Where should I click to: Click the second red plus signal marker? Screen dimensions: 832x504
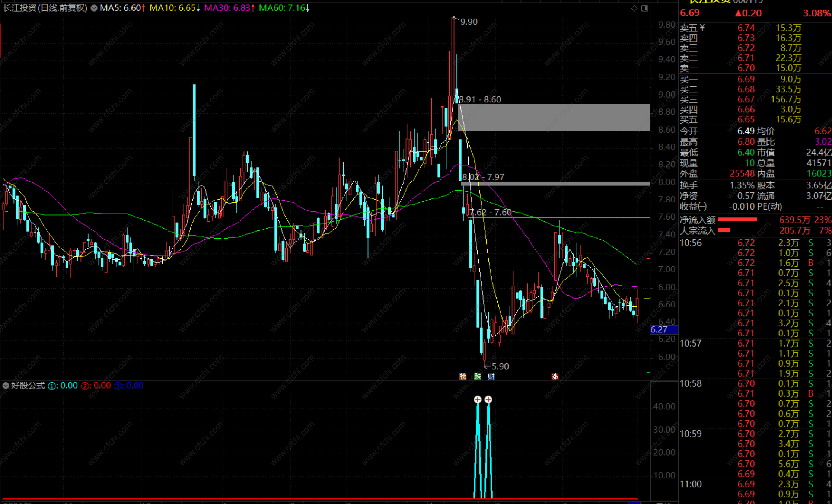click(x=488, y=399)
